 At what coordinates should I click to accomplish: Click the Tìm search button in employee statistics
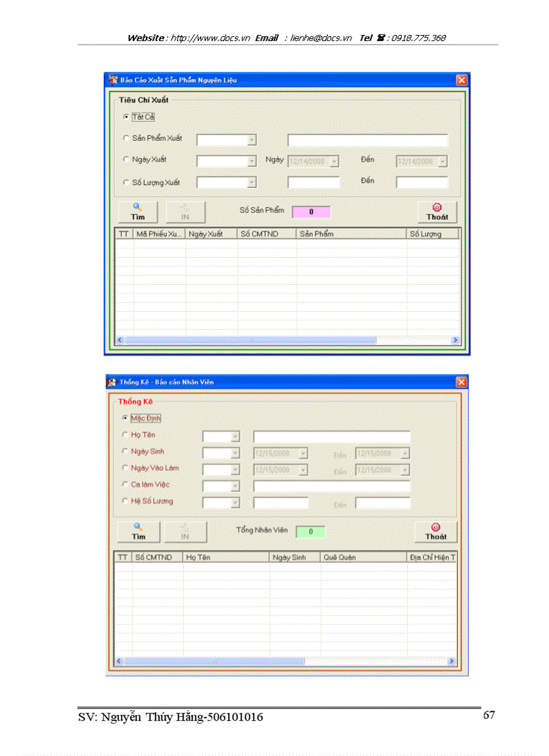(139, 532)
